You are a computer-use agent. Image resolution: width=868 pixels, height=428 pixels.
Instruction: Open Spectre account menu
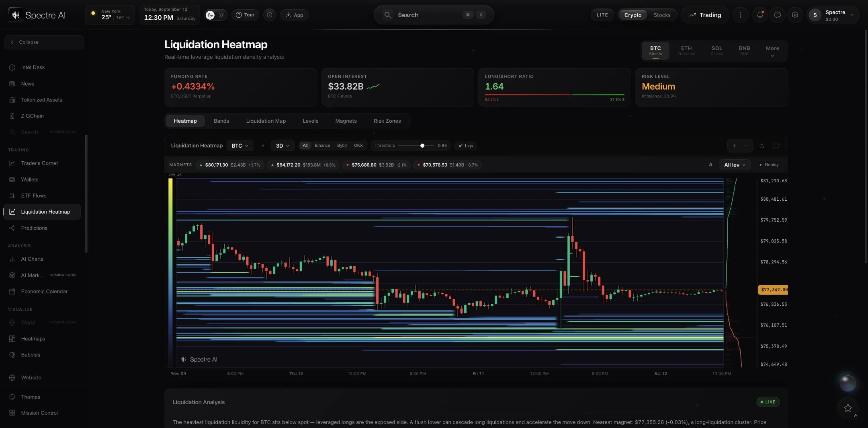(833, 15)
